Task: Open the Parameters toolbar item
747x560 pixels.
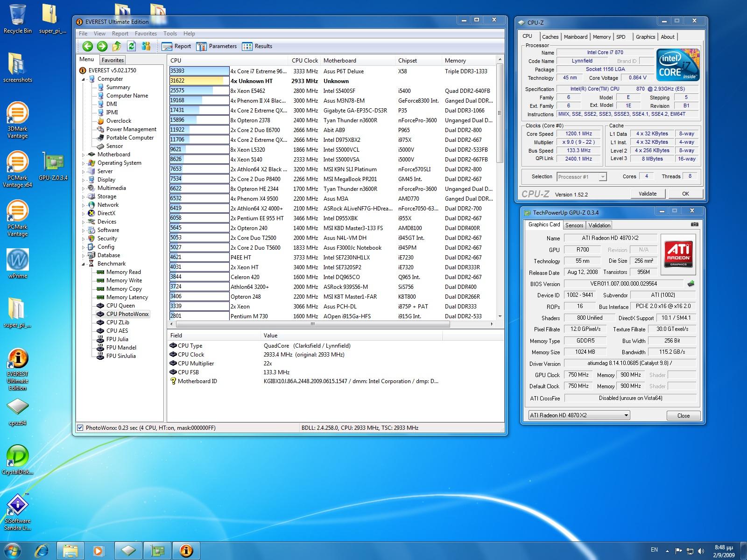Action: 217,46
